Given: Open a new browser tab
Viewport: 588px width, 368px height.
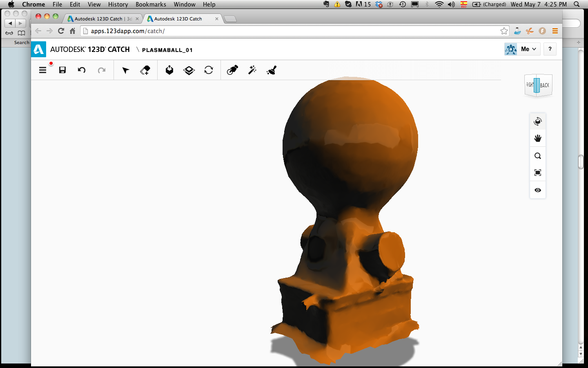Looking at the screenshot, I should coord(230,19).
